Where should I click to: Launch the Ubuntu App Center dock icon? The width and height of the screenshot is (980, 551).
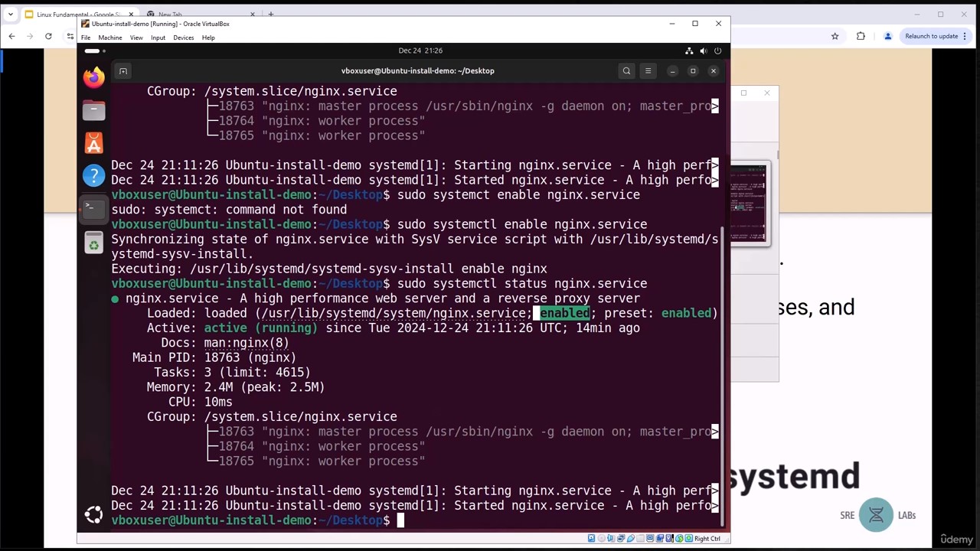[93, 143]
